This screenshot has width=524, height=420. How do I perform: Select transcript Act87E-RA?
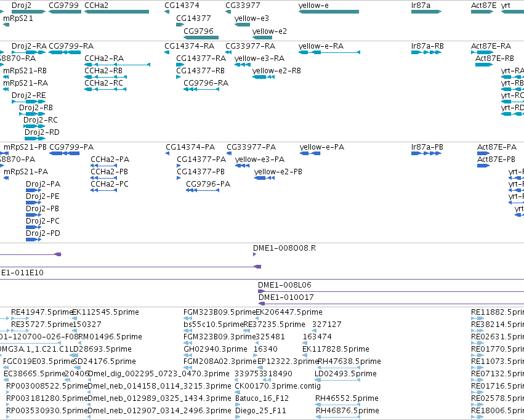482,52
